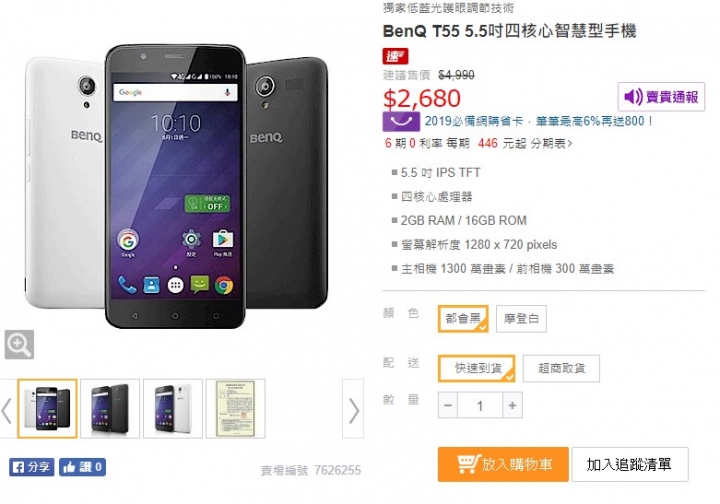Click the 賣貴通報 speaker icon button
The height and width of the screenshot is (504, 720).
click(661, 97)
